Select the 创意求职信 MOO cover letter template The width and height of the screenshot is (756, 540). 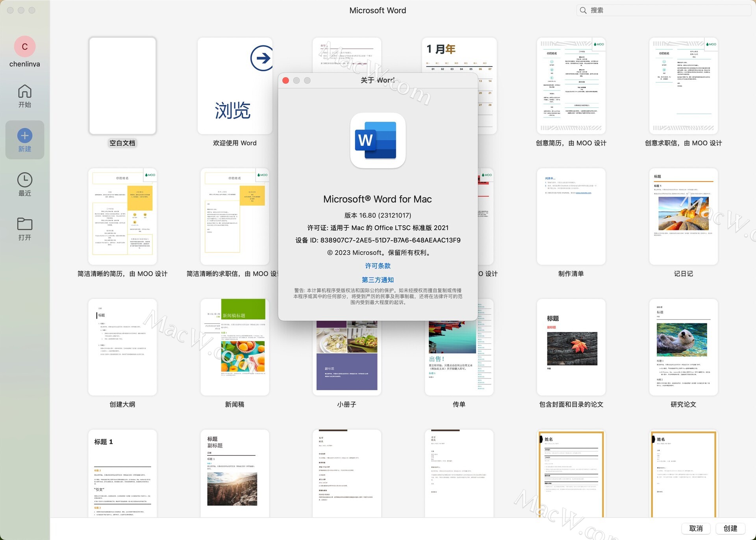[683, 86]
